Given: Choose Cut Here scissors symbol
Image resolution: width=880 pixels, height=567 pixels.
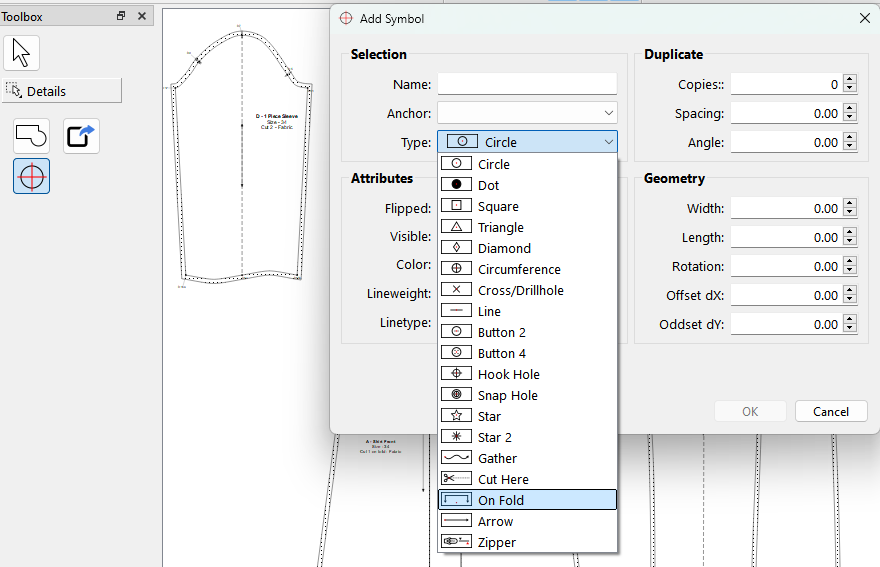Looking at the screenshot, I should tap(503, 479).
